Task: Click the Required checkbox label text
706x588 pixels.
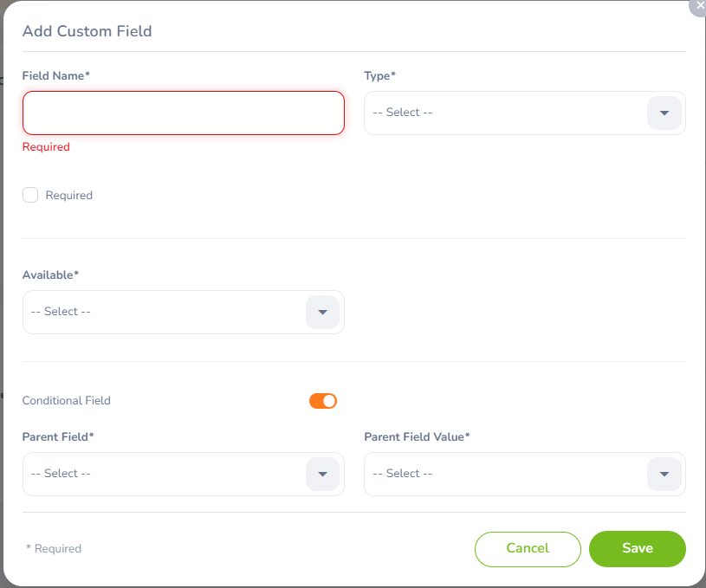Action: tap(69, 196)
